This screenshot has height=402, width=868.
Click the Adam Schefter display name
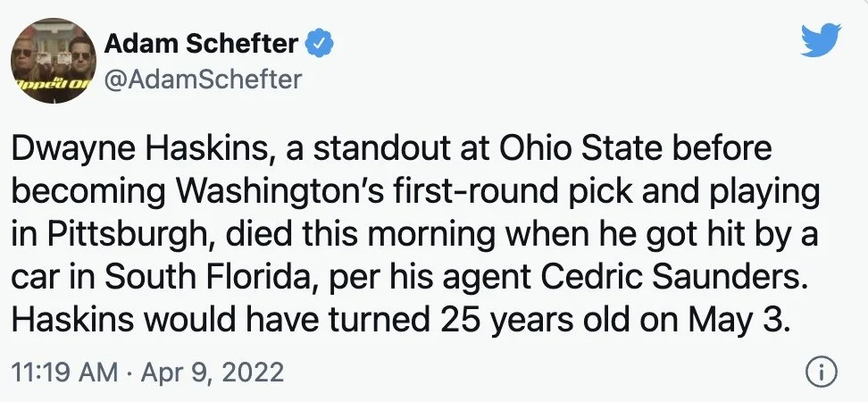pos(204,42)
